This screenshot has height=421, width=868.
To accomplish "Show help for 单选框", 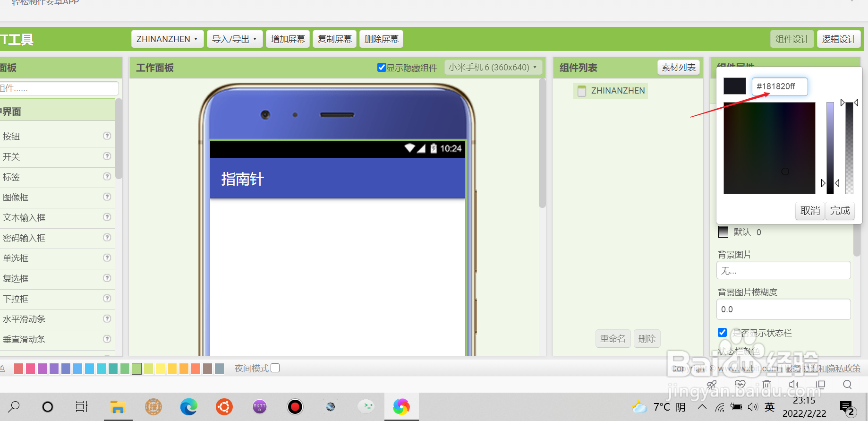I will point(107,258).
